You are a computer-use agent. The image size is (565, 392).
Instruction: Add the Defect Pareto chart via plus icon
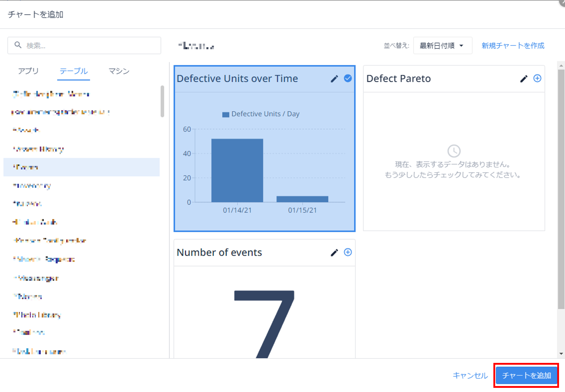click(537, 78)
